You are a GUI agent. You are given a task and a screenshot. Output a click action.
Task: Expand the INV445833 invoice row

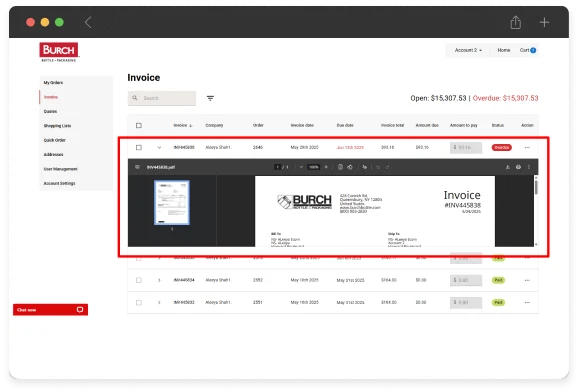pyautogui.click(x=159, y=303)
